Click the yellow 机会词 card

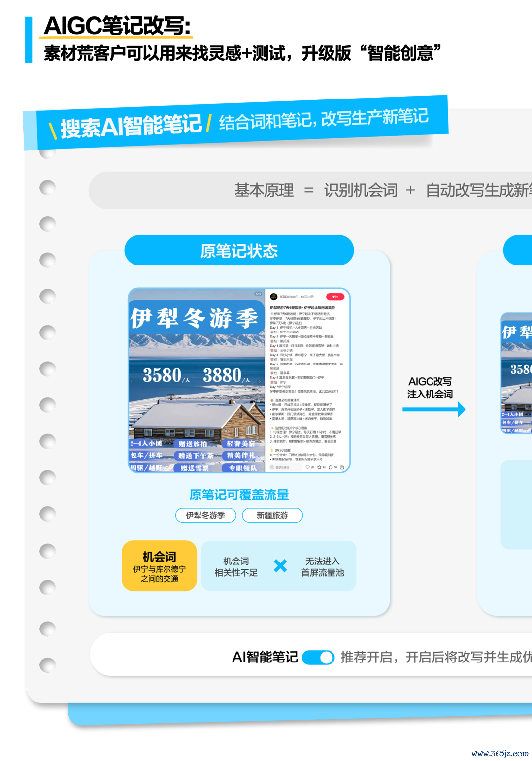click(159, 565)
